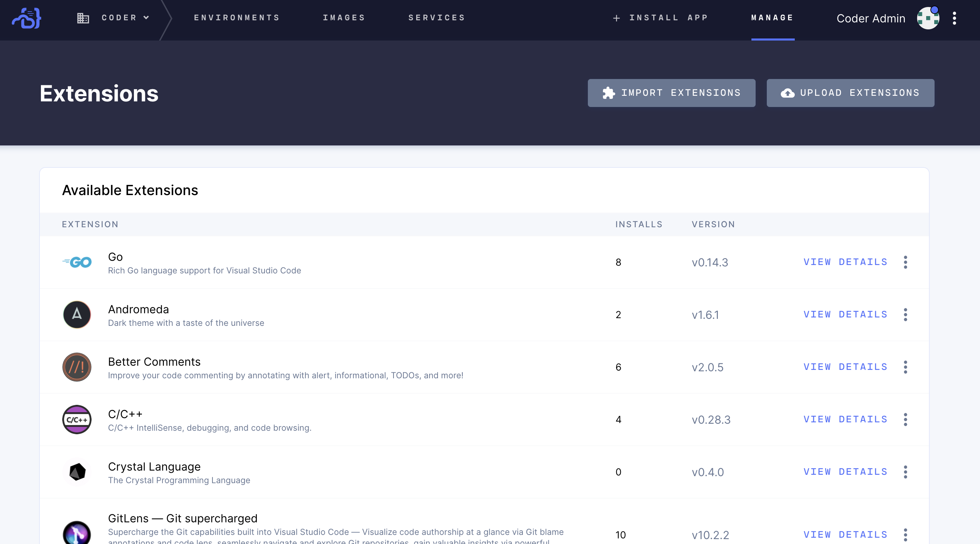Click the C/C++ extension icon
Image resolution: width=980 pixels, height=544 pixels.
tap(77, 420)
